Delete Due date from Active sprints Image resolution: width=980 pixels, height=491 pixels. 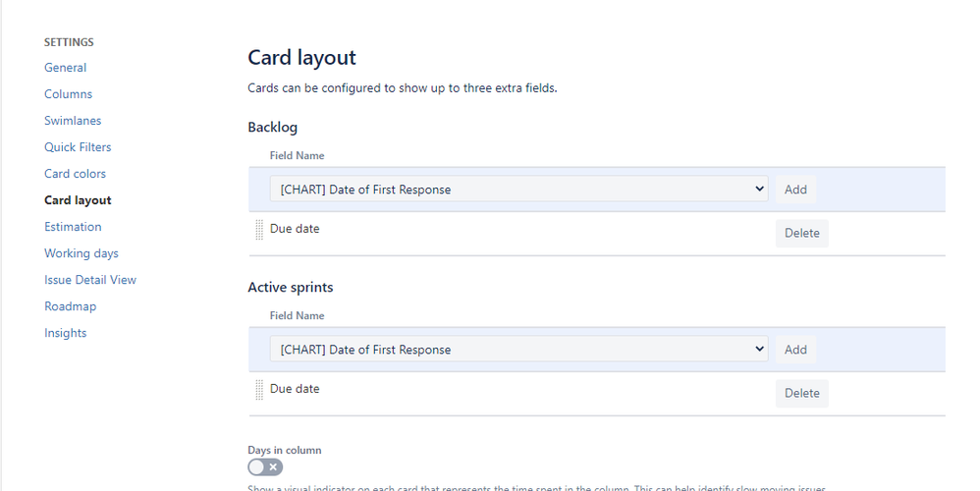pos(802,393)
